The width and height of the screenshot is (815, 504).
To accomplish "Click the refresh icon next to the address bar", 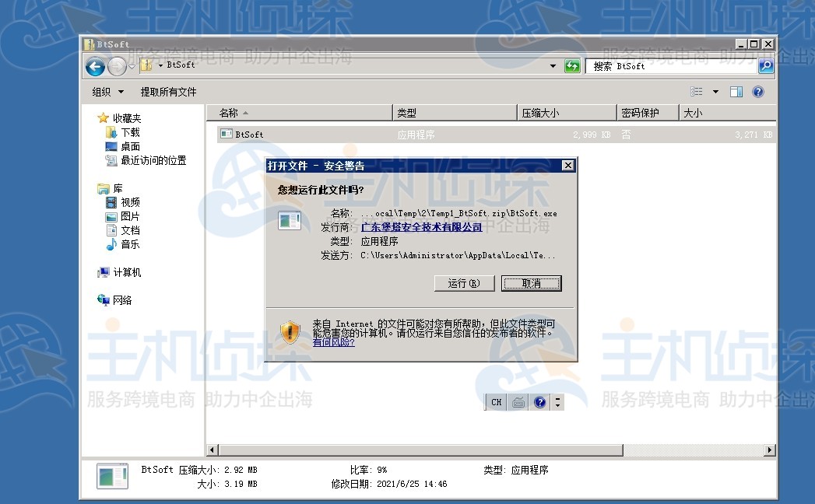I will pyautogui.click(x=572, y=65).
